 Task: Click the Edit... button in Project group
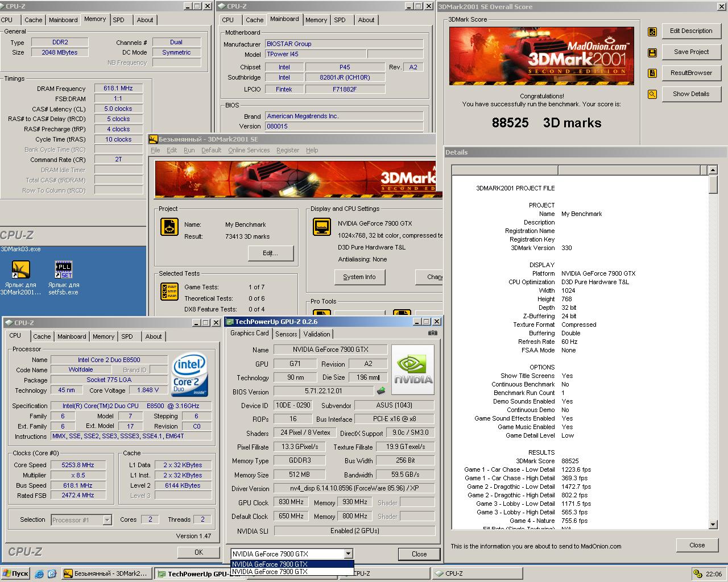click(270, 253)
